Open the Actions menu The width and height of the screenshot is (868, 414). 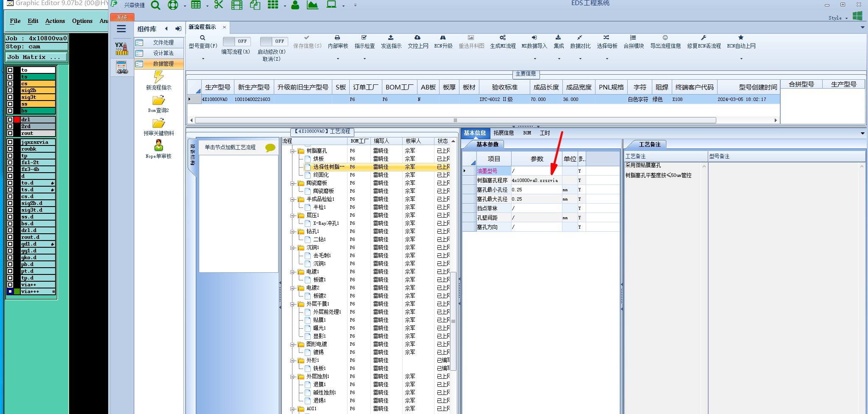pos(55,21)
